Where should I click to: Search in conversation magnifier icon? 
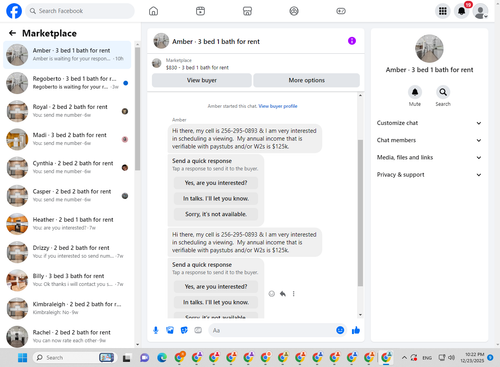(443, 92)
